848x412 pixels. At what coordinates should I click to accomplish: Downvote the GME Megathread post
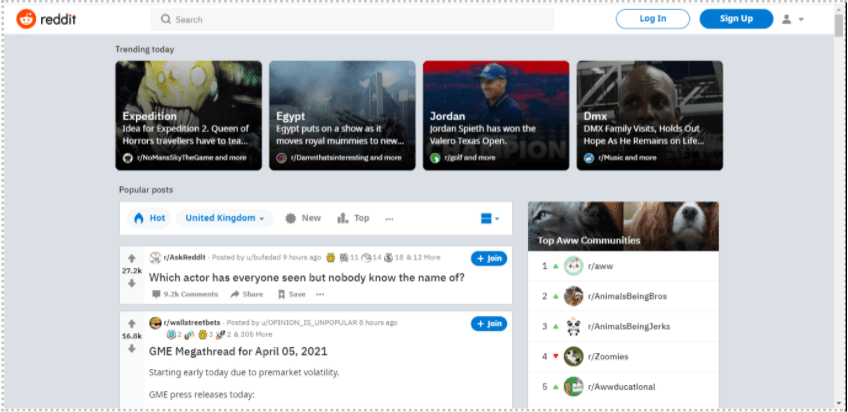click(131, 349)
